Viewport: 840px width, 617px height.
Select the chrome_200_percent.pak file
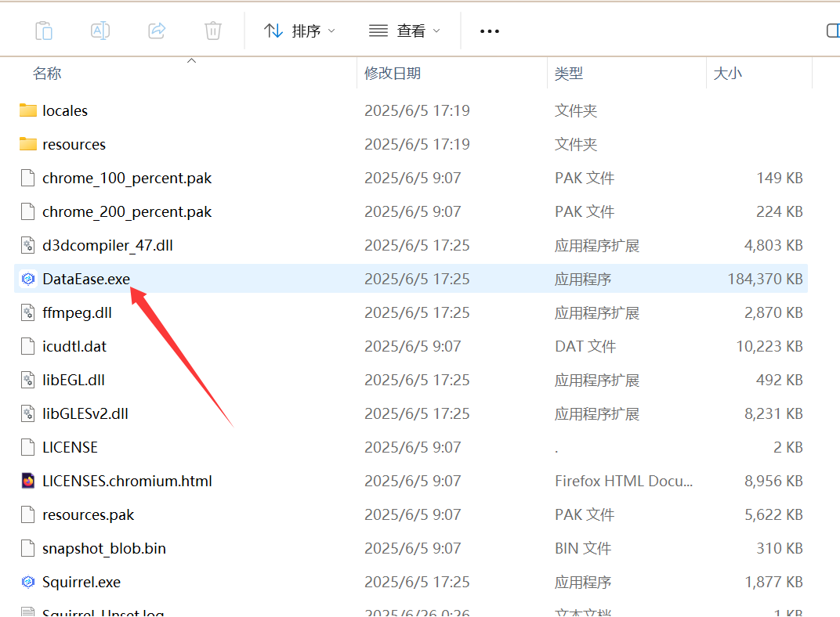coord(127,211)
